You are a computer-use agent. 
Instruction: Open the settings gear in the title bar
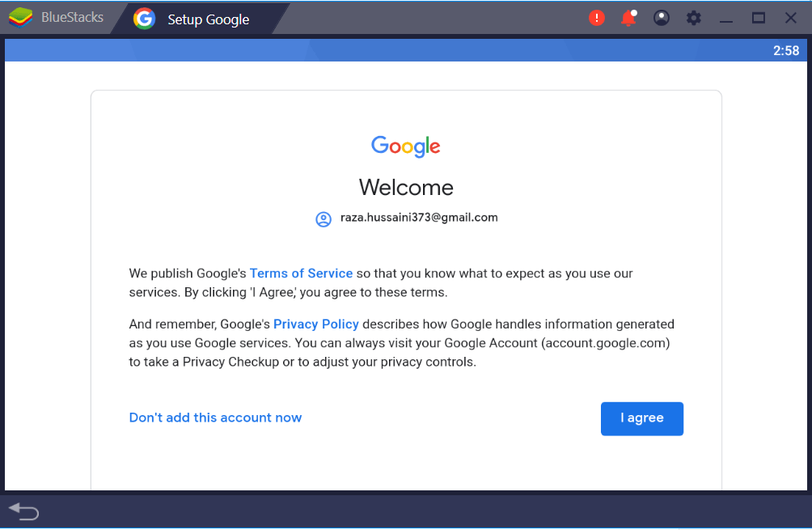[693, 18]
